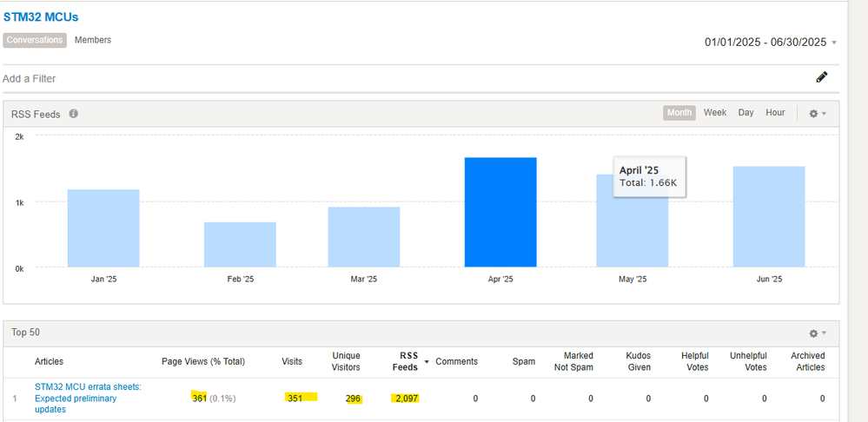Select Month chart granularity
This screenshot has width=868, height=422.
[x=679, y=113]
